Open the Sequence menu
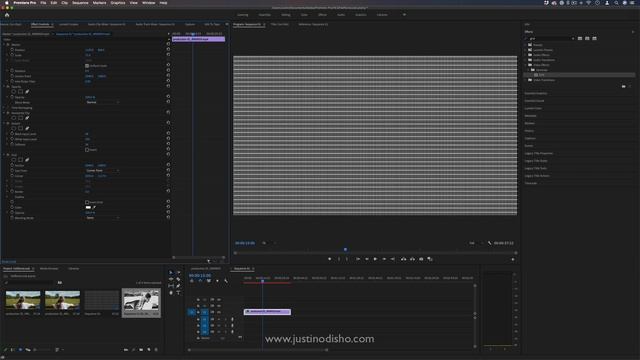This screenshot has width=640, height=360. tap(80, 3)
